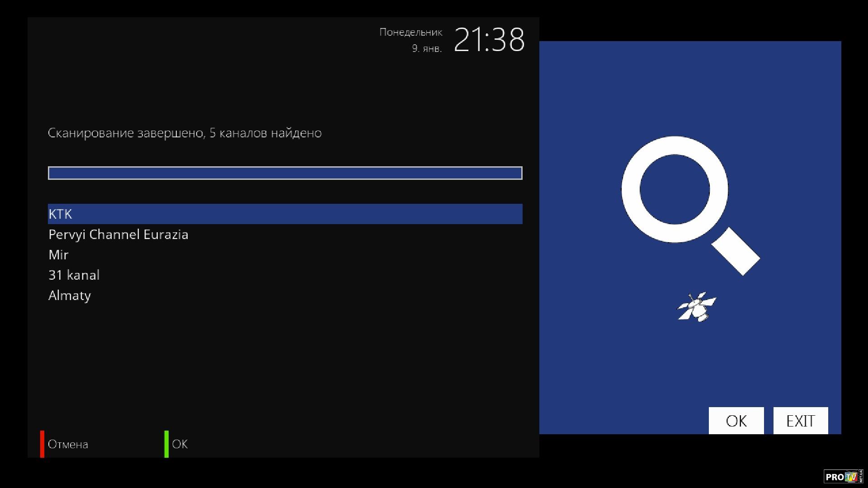868x488 pixels.
Task: Click the bottom OK label
Action: coord(180,444)
